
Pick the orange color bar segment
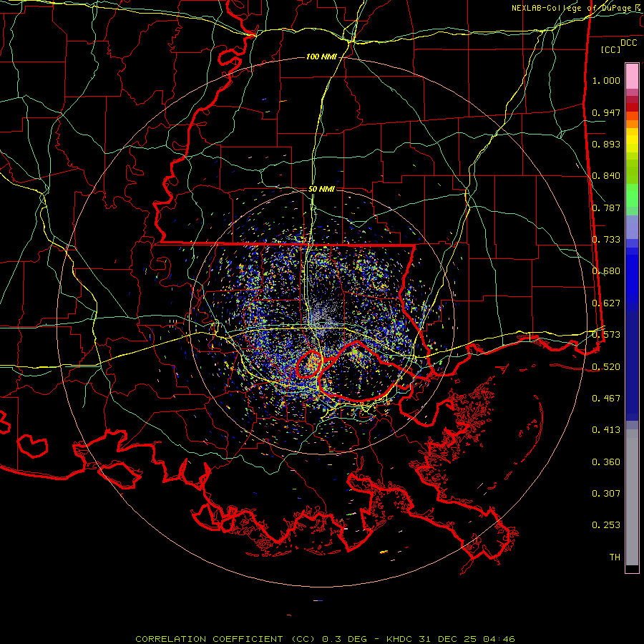(632, 124)
